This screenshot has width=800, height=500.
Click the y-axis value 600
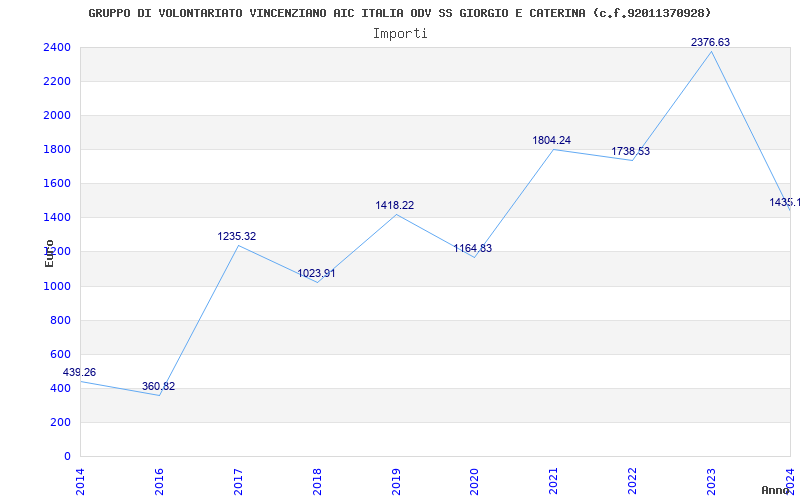coord(61,355)
